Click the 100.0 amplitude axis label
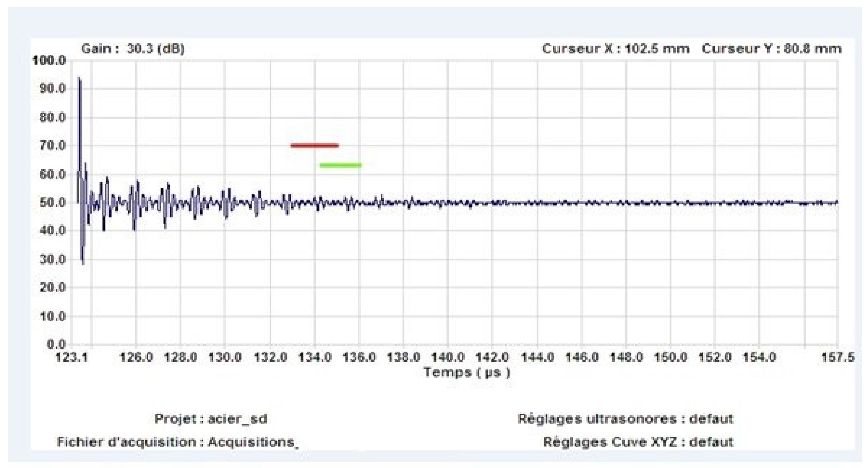Image resolution: width=868 pixels, height=468 pixels. pyautogui.click(x=49, y=61)
